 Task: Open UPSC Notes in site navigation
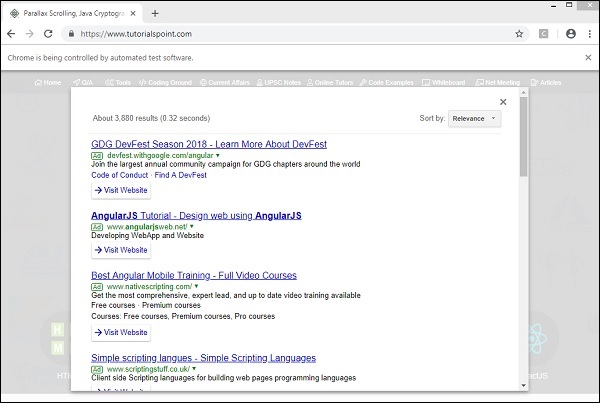(279, 82)
